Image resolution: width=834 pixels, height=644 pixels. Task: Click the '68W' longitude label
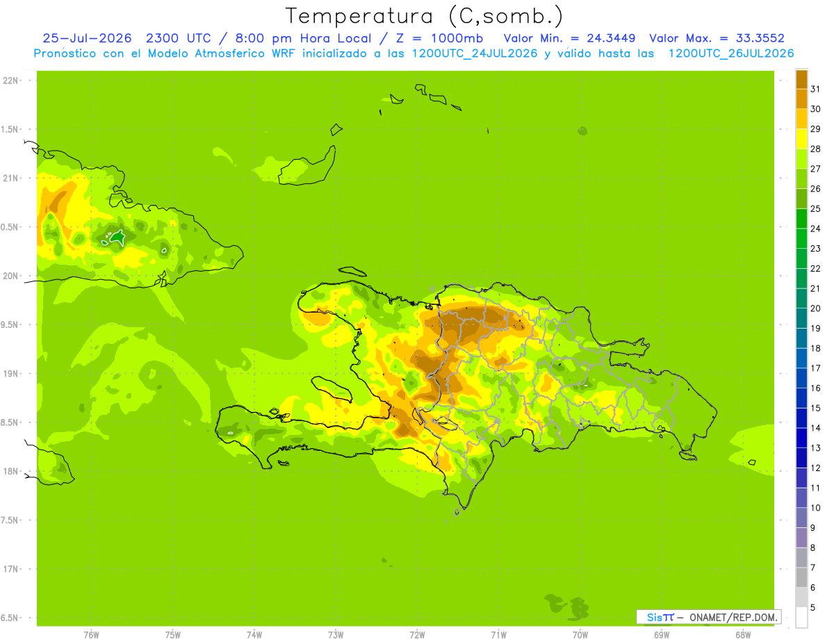coord(743,634)
